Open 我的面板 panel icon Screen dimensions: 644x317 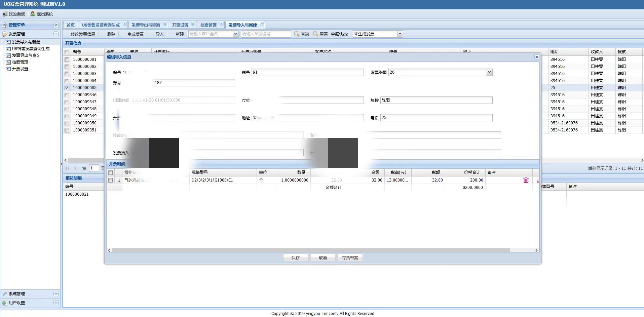(5, 14)
